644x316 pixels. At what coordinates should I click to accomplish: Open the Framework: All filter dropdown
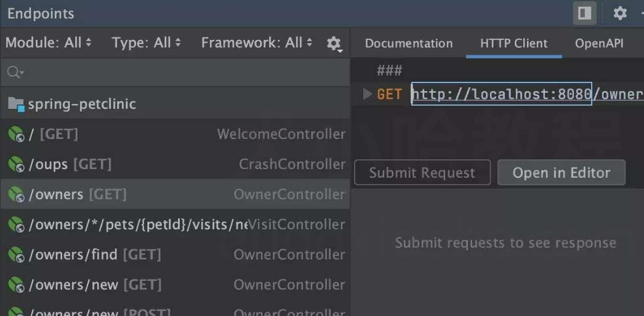tap(257, 42)
